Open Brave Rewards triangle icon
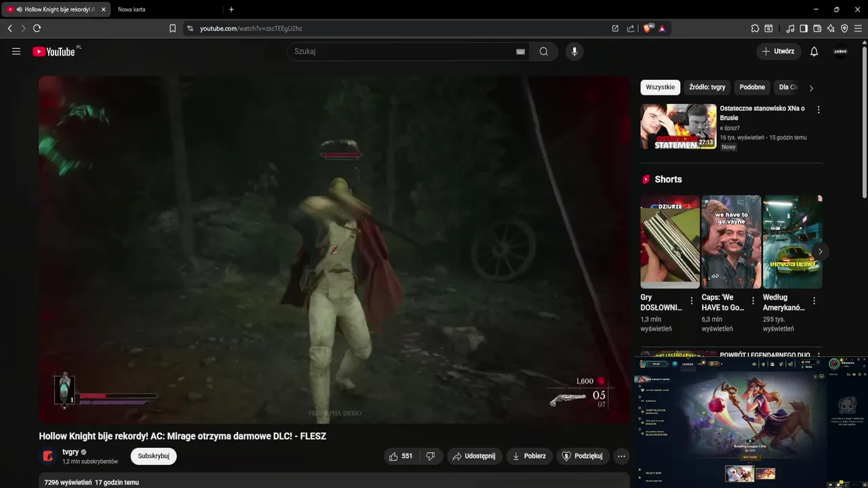This screenshot has width=868, height=488. pyautogui.click(x=662, y=28)
